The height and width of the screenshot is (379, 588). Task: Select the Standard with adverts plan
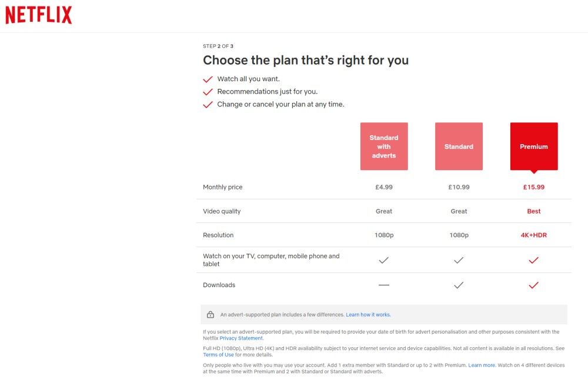click(384, 147)
